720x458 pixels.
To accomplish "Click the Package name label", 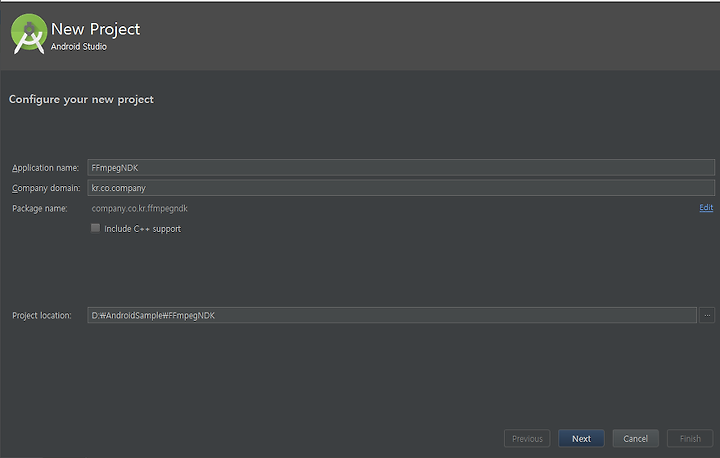I will pos(39,209).
